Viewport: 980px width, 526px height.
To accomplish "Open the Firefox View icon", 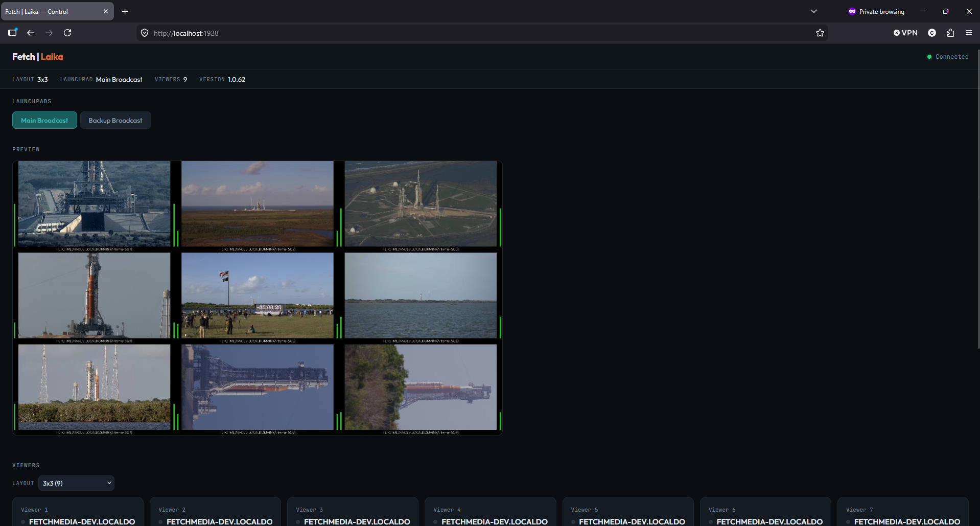I will click(12, 32).
